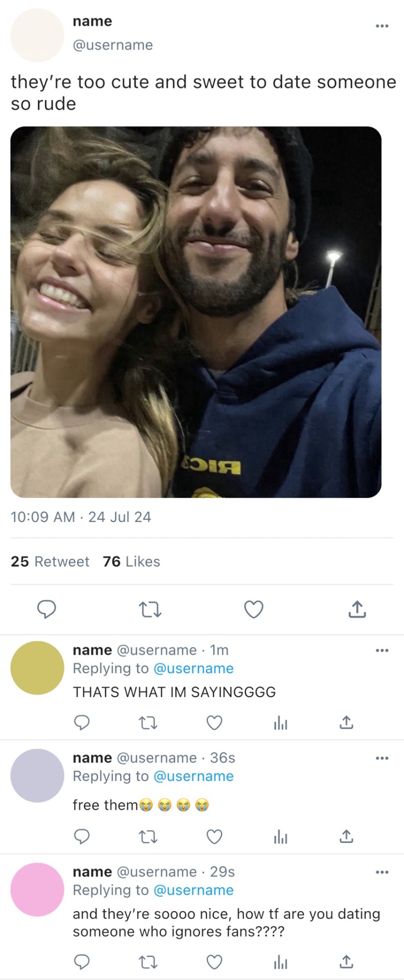This screenshot has height=980, width=404.
Task: Retweet the main tweet
Action: tap(150, 609)
